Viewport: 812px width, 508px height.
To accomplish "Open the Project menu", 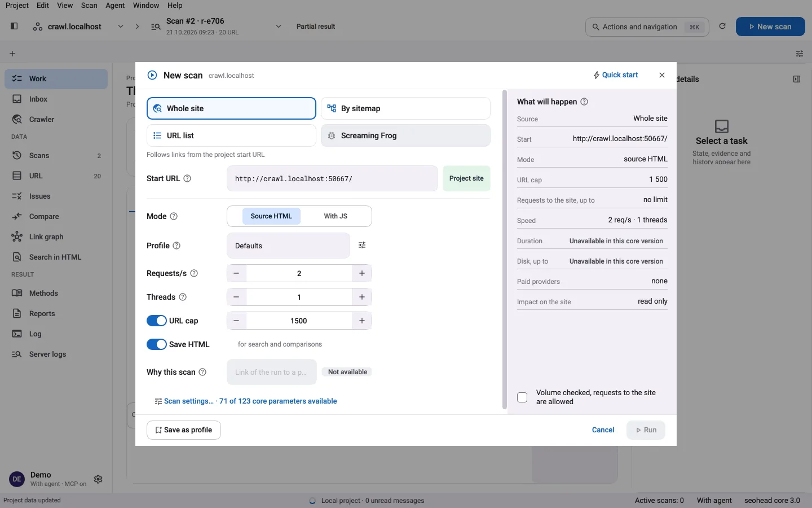I will coord(17,5).
